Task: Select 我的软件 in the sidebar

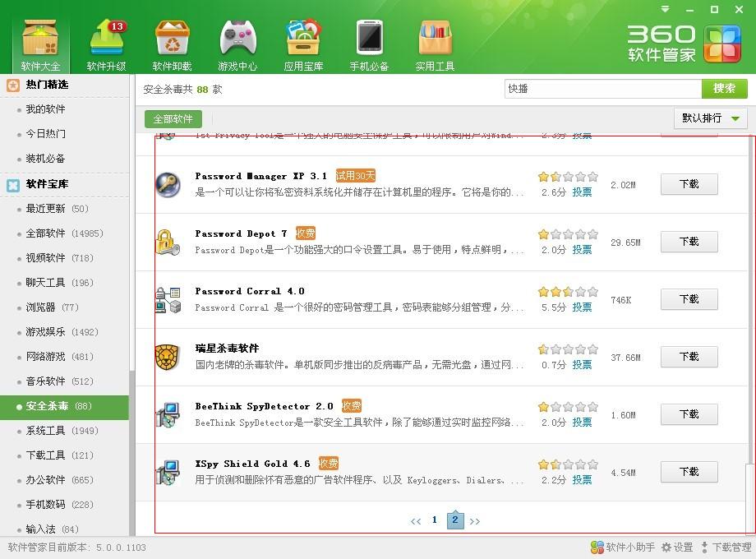Action: tap(46, 109)
